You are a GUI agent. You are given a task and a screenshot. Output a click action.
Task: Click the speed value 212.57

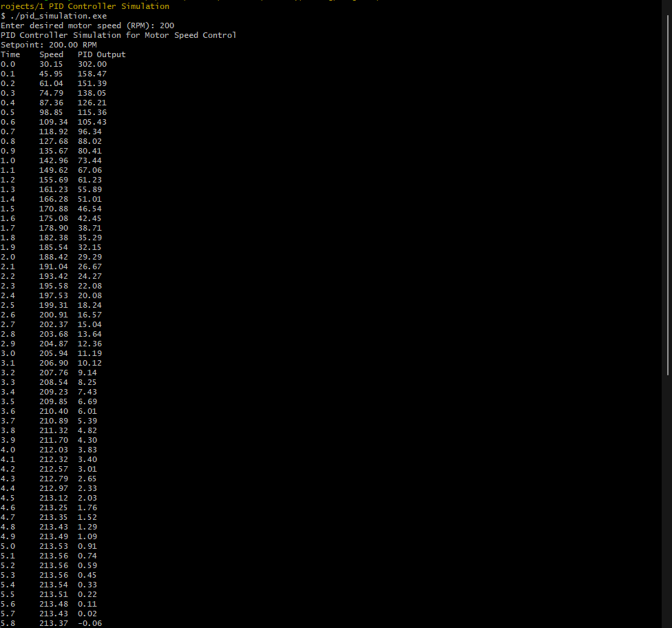pos(54,470)
